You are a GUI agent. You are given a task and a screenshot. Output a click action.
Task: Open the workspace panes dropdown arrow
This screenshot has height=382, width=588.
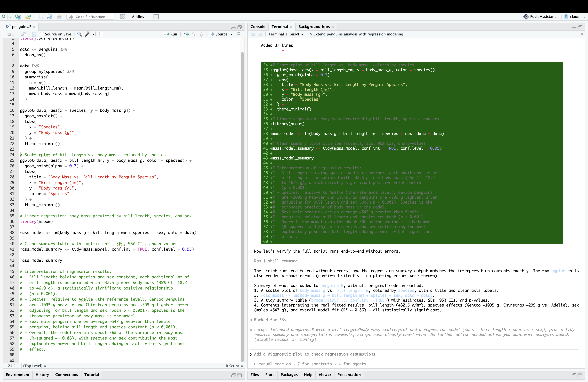[x=128, y=17]
